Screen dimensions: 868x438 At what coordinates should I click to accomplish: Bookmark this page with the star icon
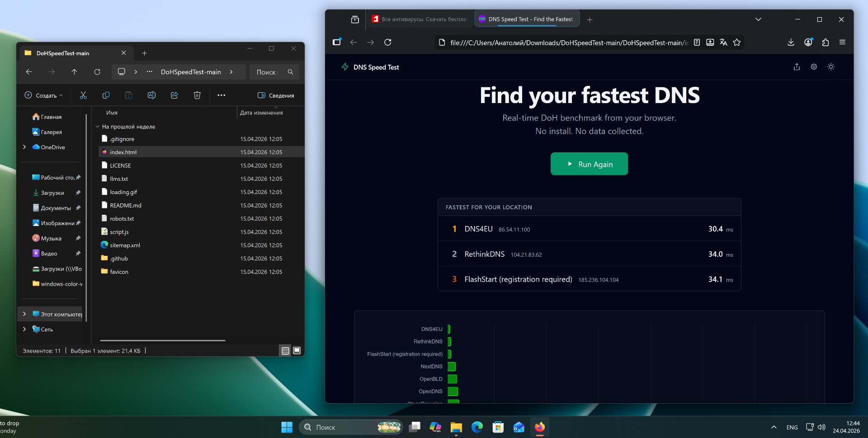[x=737, y=42]
